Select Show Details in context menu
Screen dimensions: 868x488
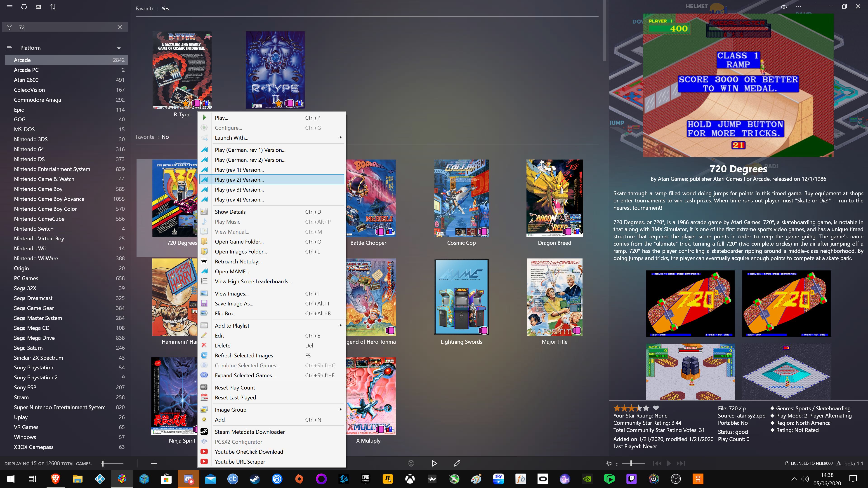pyautogui.click(x=271, y=212)
